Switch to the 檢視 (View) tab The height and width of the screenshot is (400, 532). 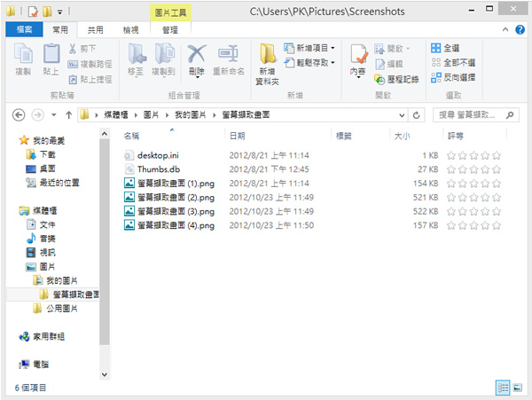point(130,30)
